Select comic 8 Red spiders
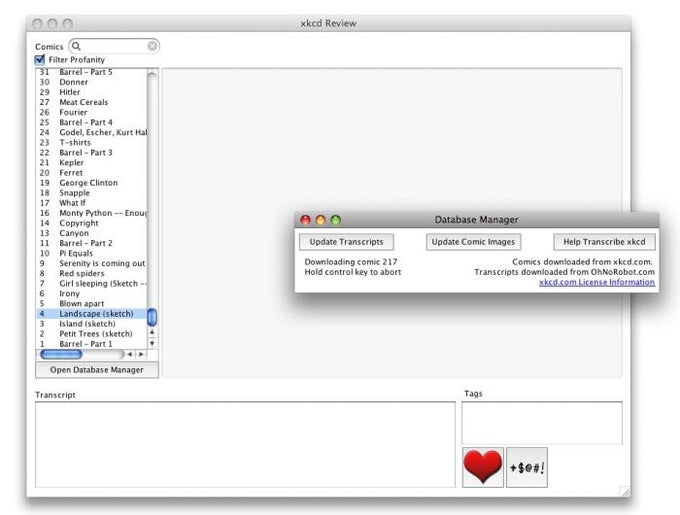 click(92, 273)
